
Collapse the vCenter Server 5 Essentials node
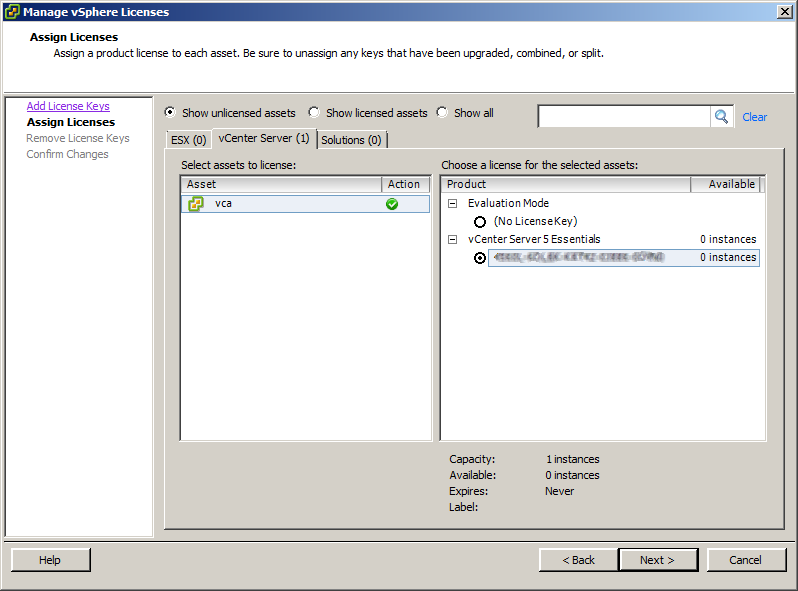[x=452, y=240]
